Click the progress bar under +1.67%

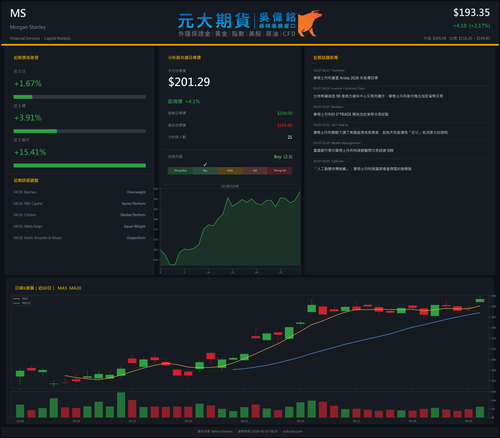tap(80, 97)
